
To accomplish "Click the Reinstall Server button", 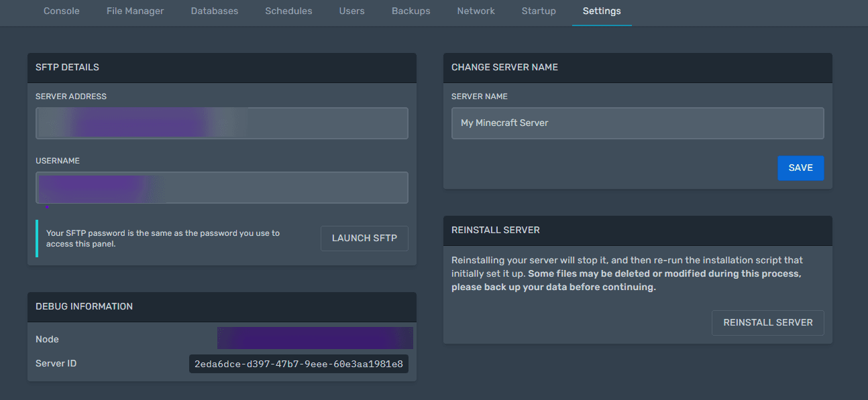I will tap(767, 323).
